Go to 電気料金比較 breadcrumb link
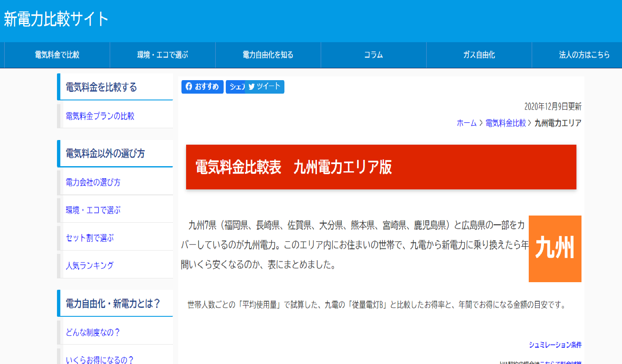The image size is (622, 364). pyautogui.click(x=506, y=123)
